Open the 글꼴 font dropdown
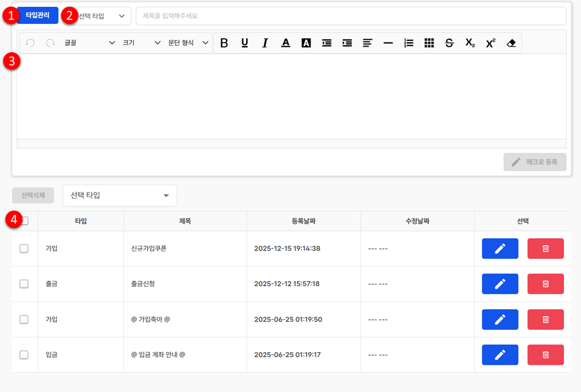 click(x=89, y=43)
